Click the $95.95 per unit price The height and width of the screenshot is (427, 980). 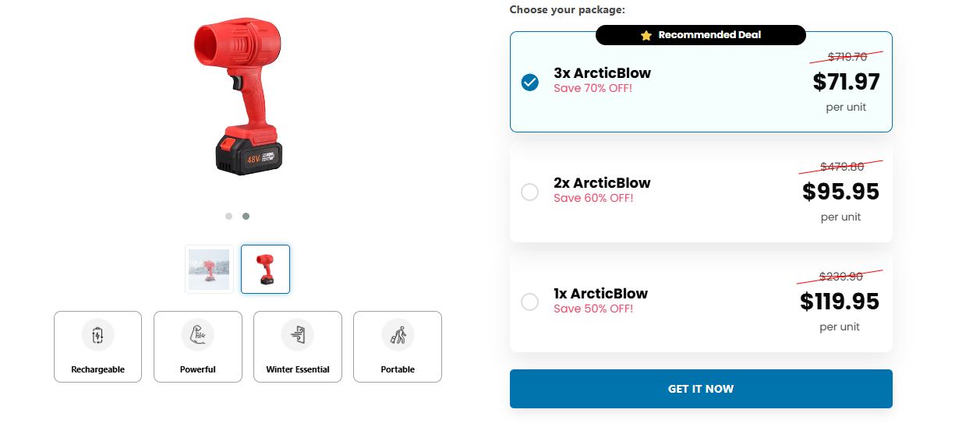840,192
